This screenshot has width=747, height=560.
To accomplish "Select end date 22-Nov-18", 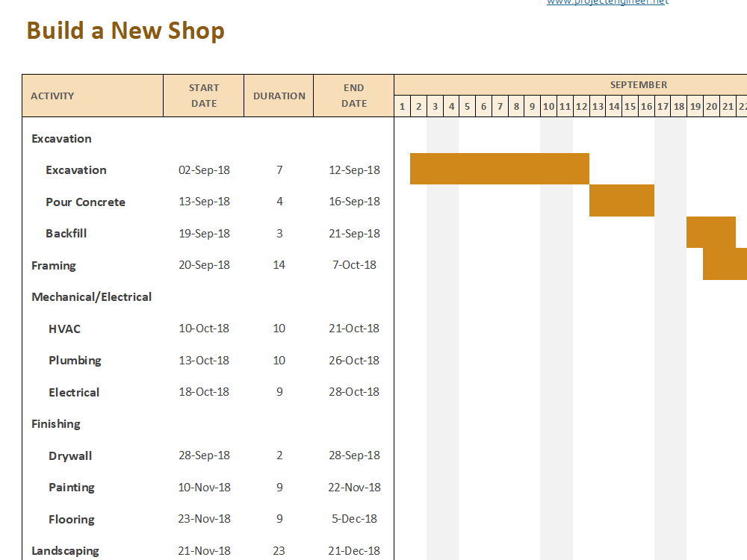I will pyautogui.click(x=354, y=487).
